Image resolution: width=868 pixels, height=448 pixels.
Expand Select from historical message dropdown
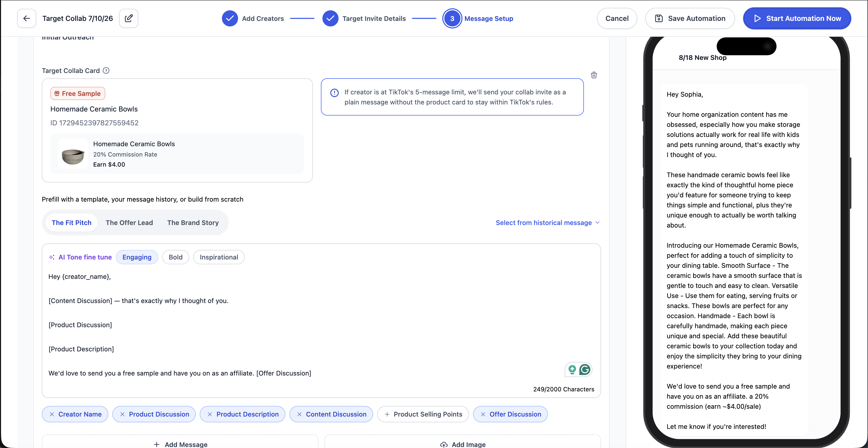(548, 222)
